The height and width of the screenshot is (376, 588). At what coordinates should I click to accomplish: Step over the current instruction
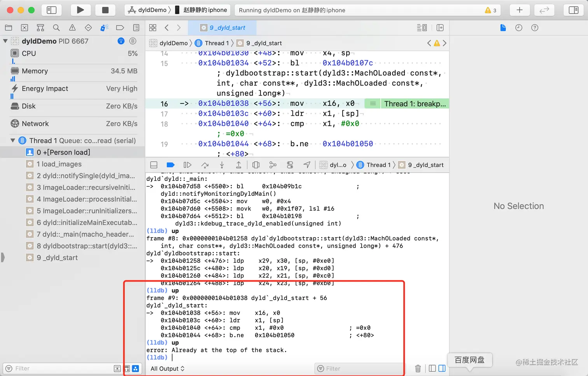point(205,165)
